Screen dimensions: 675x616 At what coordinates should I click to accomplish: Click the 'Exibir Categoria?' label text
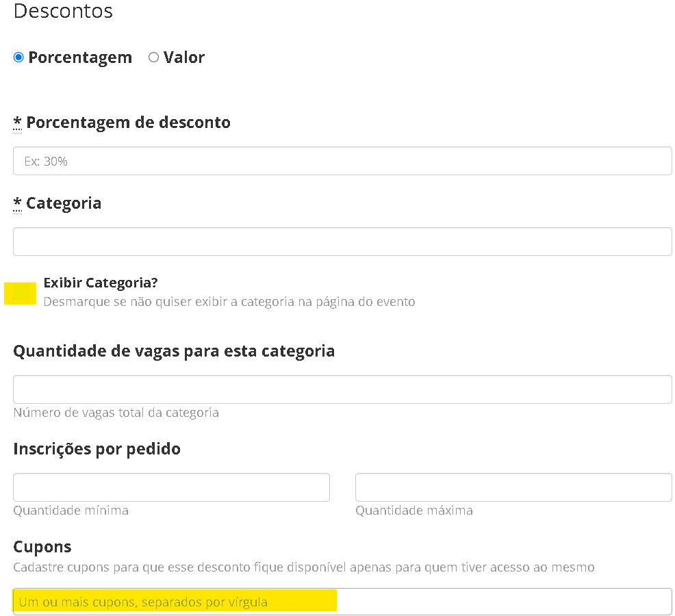(x=101, y=283)
